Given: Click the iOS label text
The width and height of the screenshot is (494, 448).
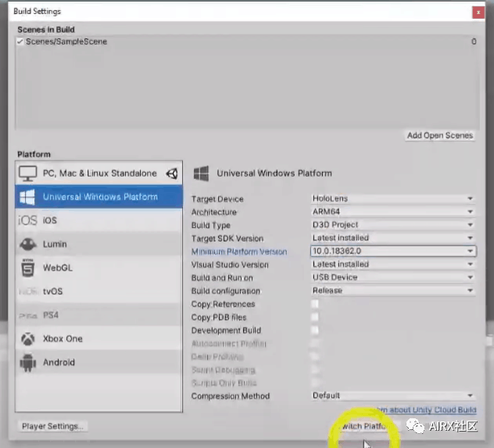Looking at the screenshot, I should [x=50, y=220].
